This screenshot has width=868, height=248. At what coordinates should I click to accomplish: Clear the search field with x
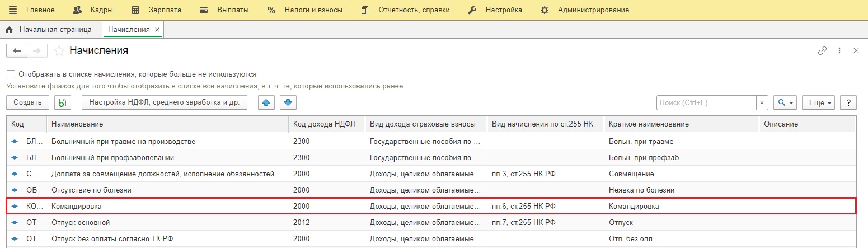click(x=762, y=103)
